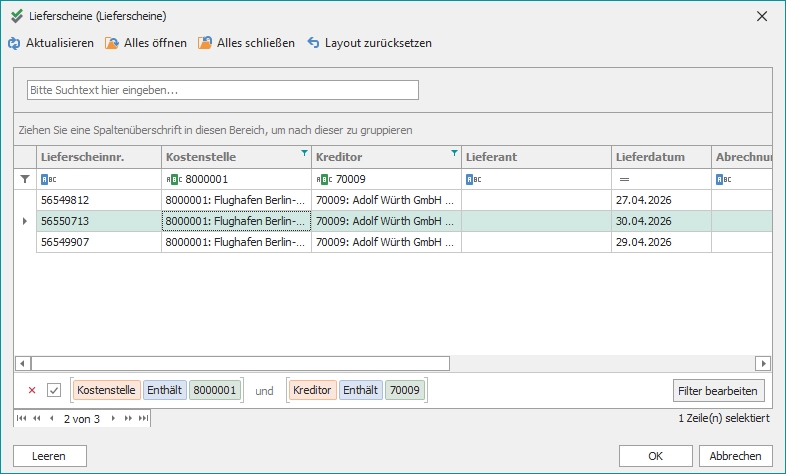Viewport: 786px width, 474px height.
Task: Open Filter bearbeiten editor
Action: [718, 391]
